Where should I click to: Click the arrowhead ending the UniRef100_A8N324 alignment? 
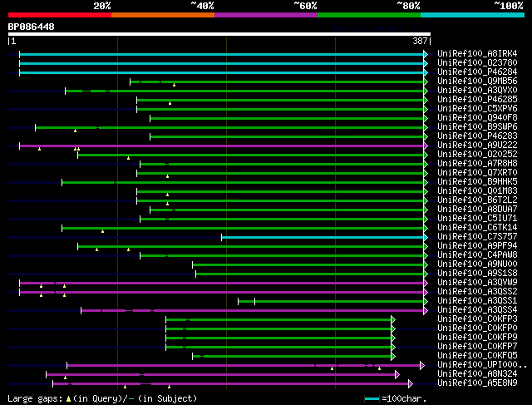click(397, 374)
